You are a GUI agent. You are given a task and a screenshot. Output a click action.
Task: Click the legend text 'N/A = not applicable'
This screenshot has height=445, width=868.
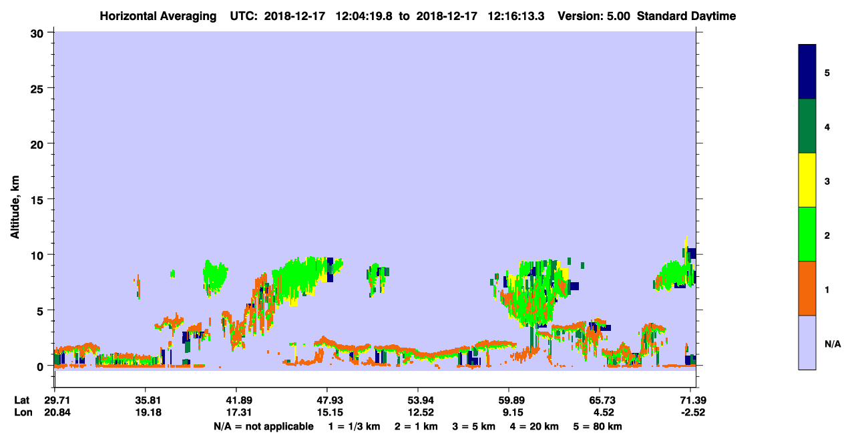pos(264,426)
